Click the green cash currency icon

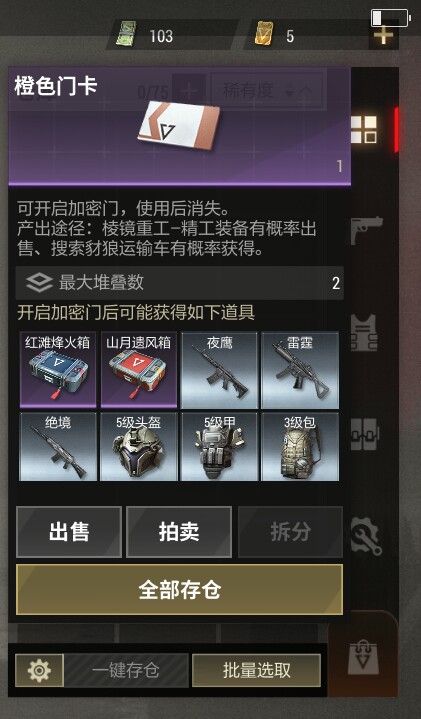click(x=125, y=34)
